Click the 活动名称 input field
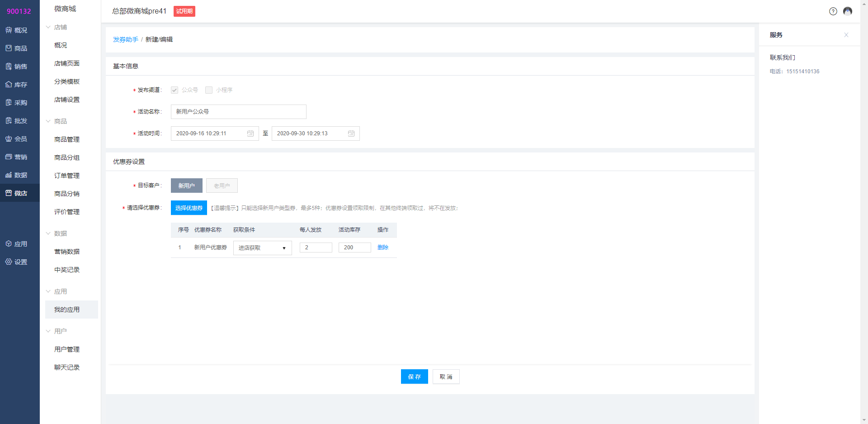This screenshot has width=868, height=424. pyautogui.click(x=238, y=112)
